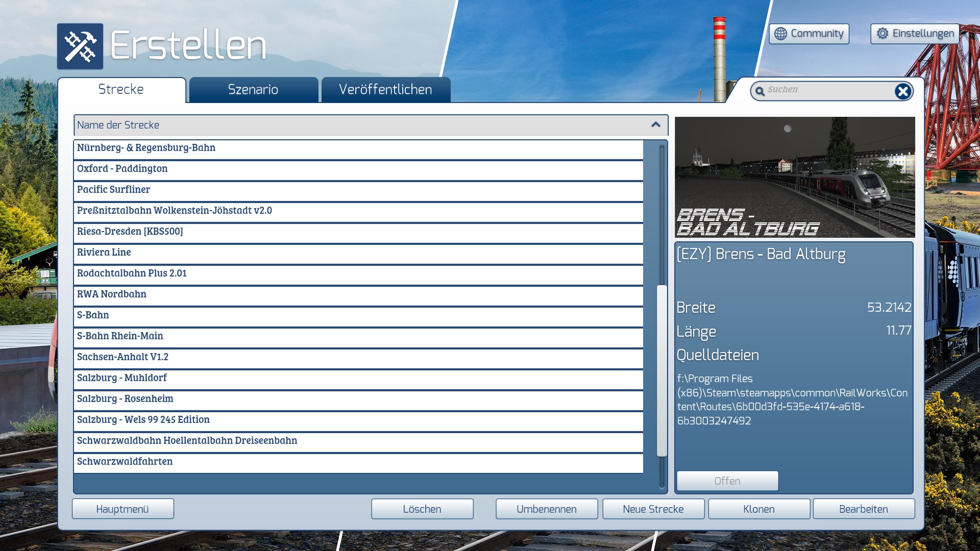Switch to the Szenario tab
980x551 pixels.
pyautogui.click(x=253, y=90)
